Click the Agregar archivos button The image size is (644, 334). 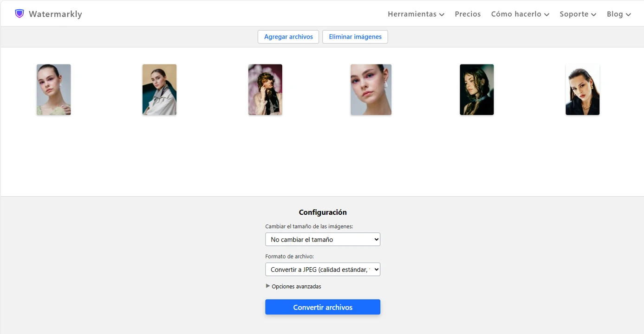click(x=288, y=37)
